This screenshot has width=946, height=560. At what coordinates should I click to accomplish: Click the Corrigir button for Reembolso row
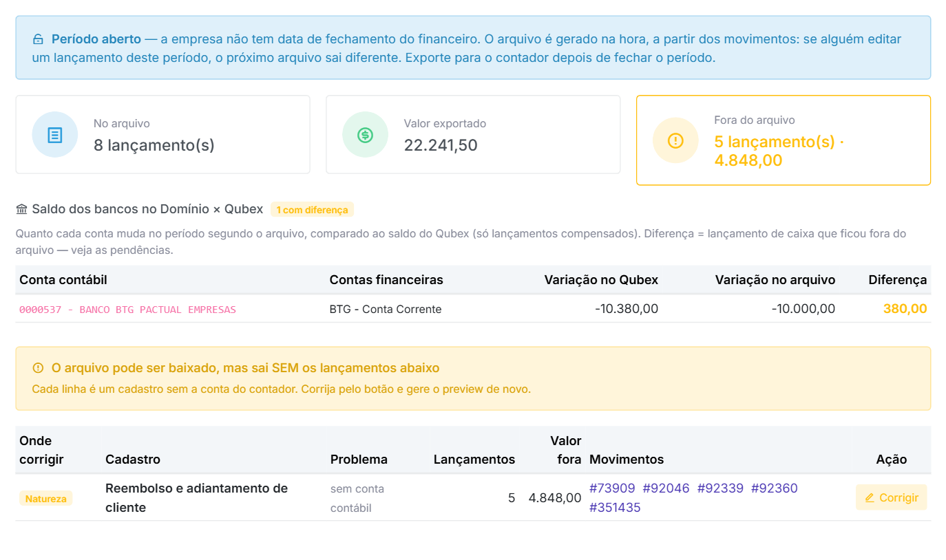click(892, 497)
